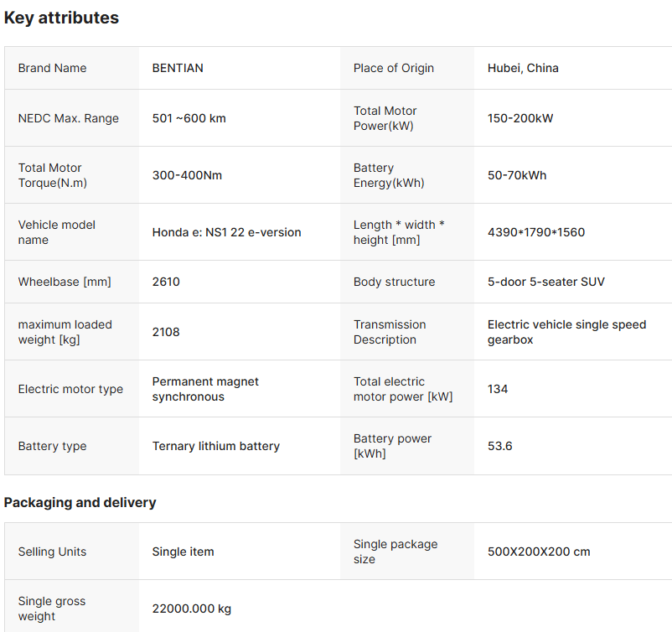672x632 pixels.
Task: Click the 4390*1790*1560 dimensions value
Action: pos(536,232)
